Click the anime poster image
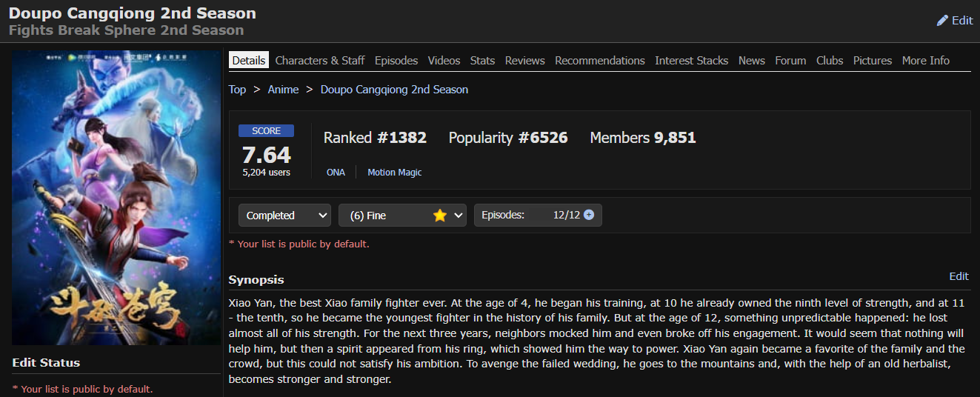980x397 pixels. (x=116, y=198)
